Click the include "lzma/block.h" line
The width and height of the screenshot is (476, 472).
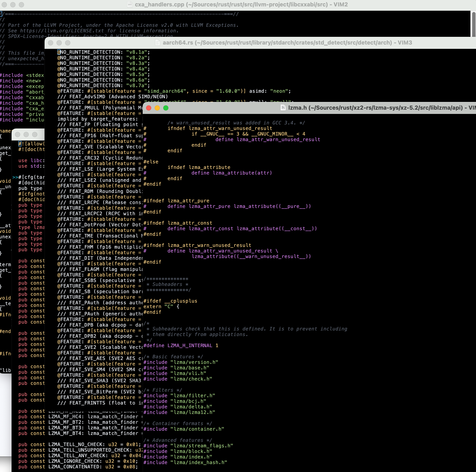pos(178,451)
